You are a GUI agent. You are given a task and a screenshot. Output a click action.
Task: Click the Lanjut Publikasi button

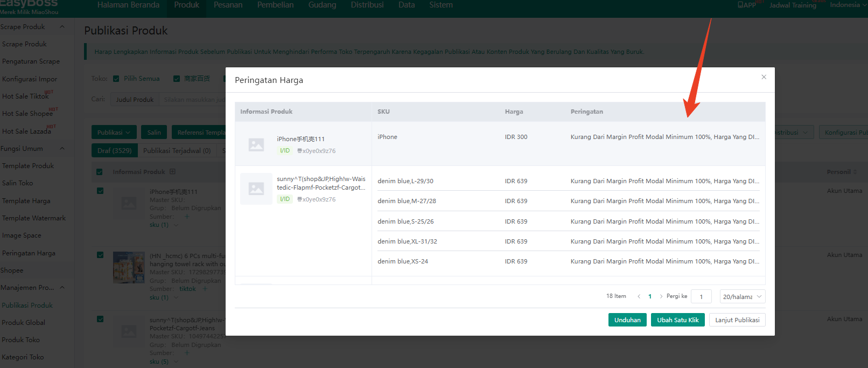pos(737,320)
